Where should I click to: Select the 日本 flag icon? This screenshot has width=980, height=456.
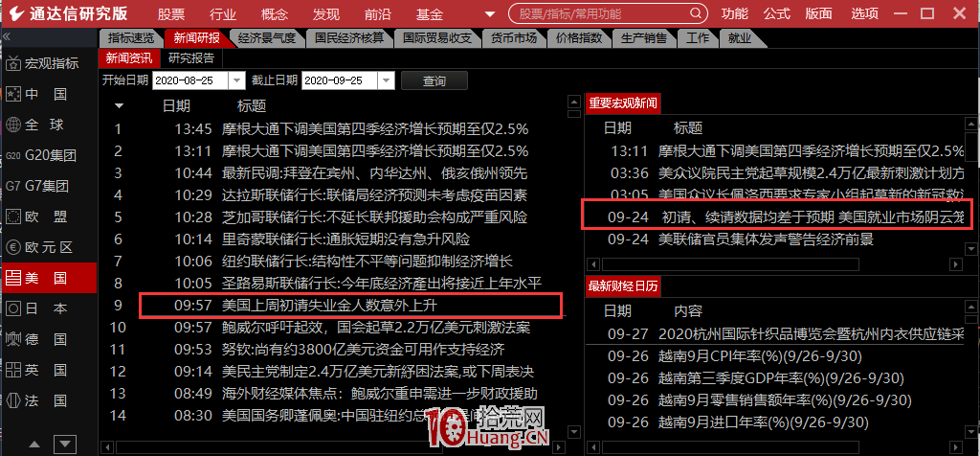tap(13, 309)
